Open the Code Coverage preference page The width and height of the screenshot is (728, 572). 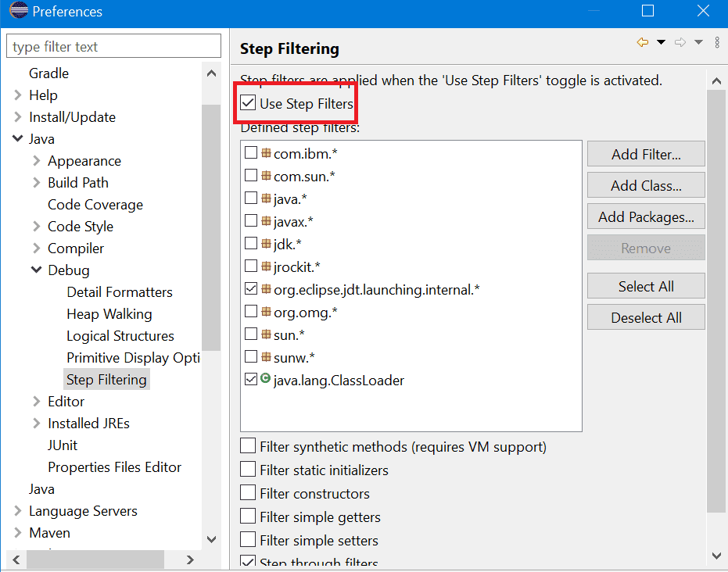click(x=95, y=205)
